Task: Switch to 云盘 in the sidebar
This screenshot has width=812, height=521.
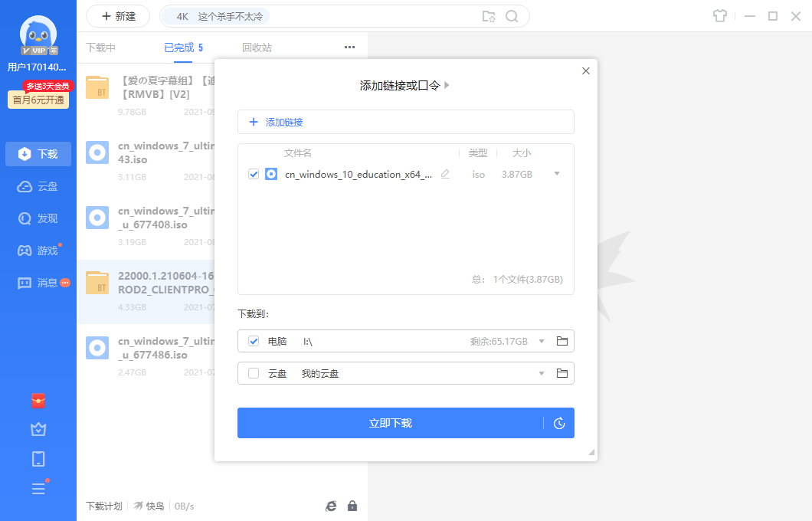Action: (x=38, y=185)
